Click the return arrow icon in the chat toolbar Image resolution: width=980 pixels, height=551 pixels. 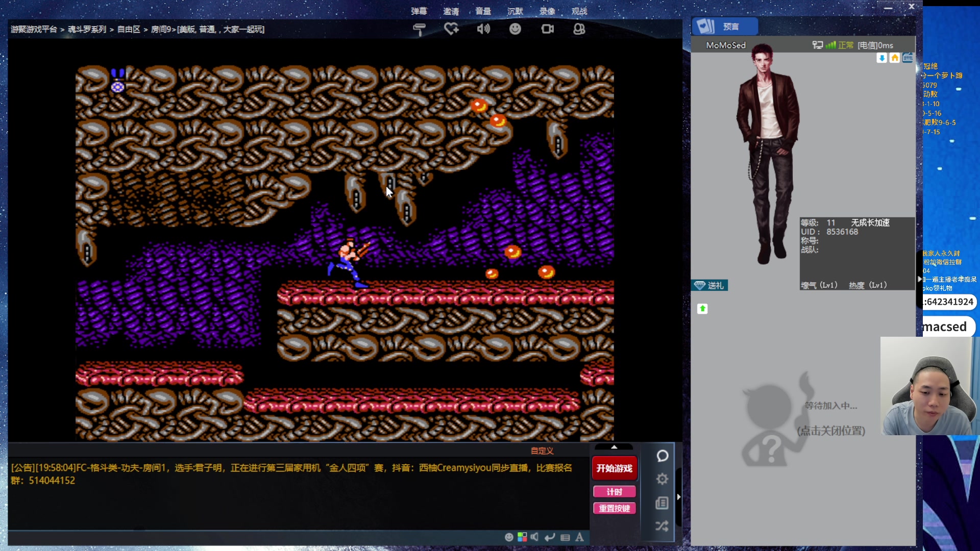pyautogui.click(x=550, y=537)
